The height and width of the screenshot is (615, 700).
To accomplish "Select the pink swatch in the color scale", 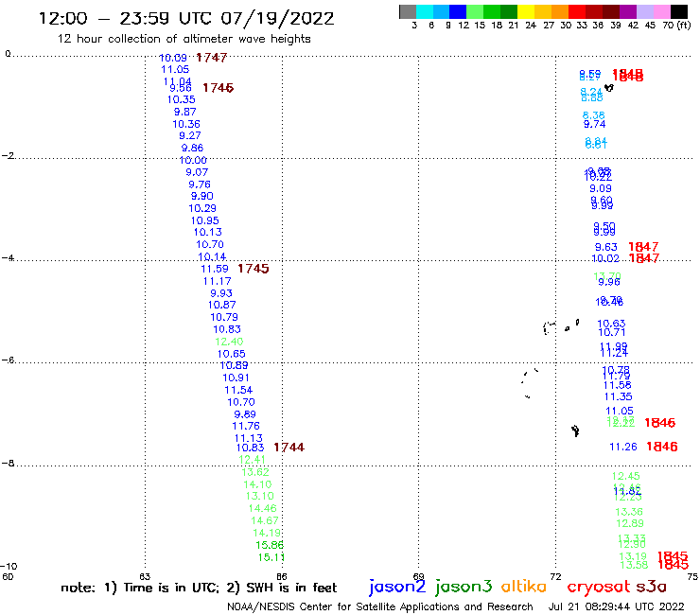I will tap(661, 11).
